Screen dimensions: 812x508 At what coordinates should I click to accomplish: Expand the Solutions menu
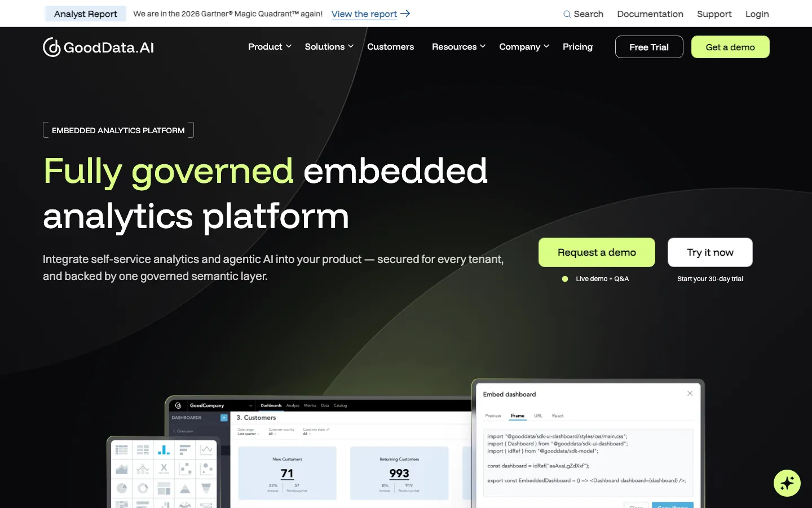[x=329, y=47]
